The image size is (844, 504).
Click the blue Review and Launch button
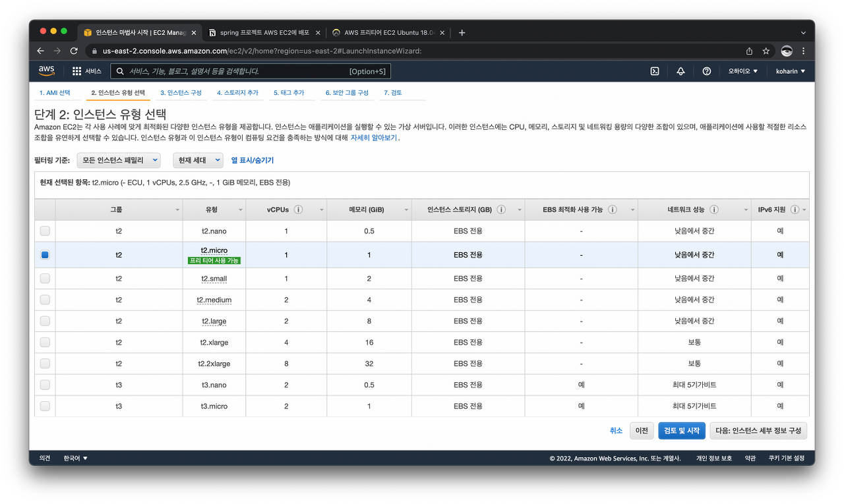coord(682,430)
